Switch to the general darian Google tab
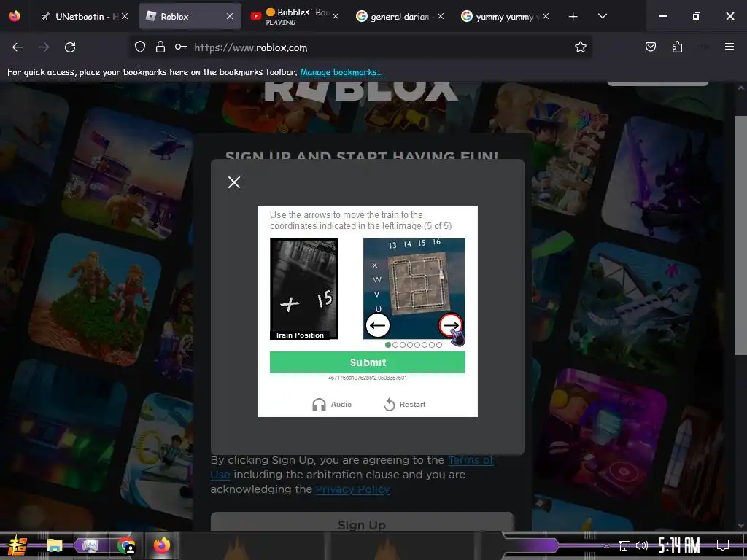The height and width of the screenshot is (560, 747). click(x=399, y=16)
